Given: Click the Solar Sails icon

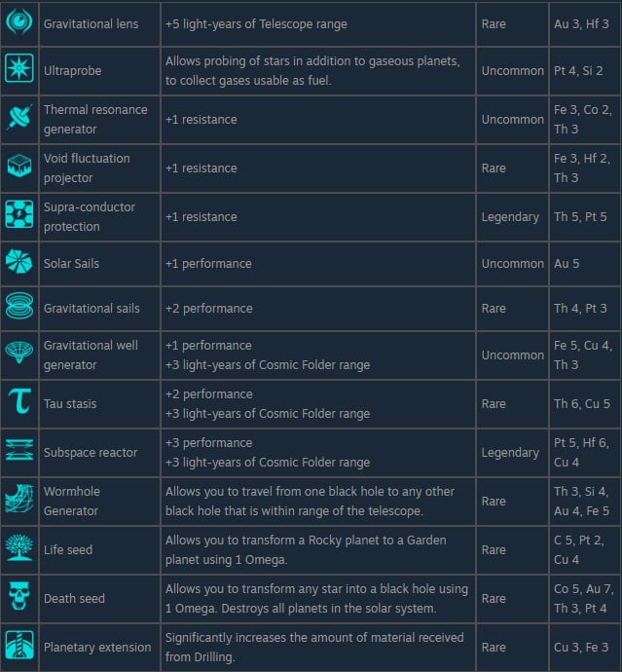Looking at the screenshot, I should [18, 263].
